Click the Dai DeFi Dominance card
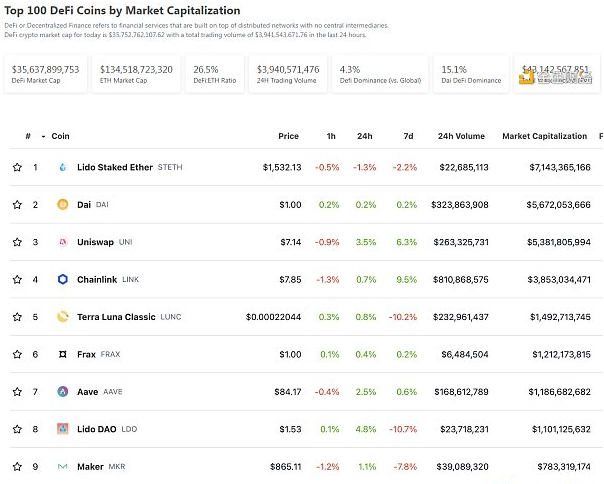The width and height of the screenshot is (604, 484). coord(471,74)
